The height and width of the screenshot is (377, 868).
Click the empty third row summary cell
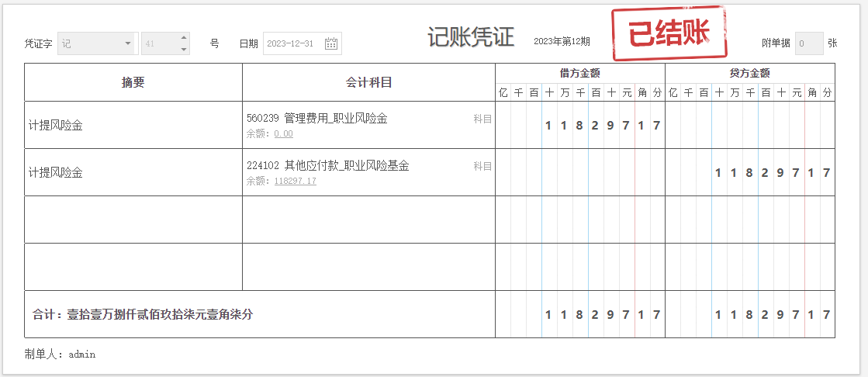pos(133,220)
